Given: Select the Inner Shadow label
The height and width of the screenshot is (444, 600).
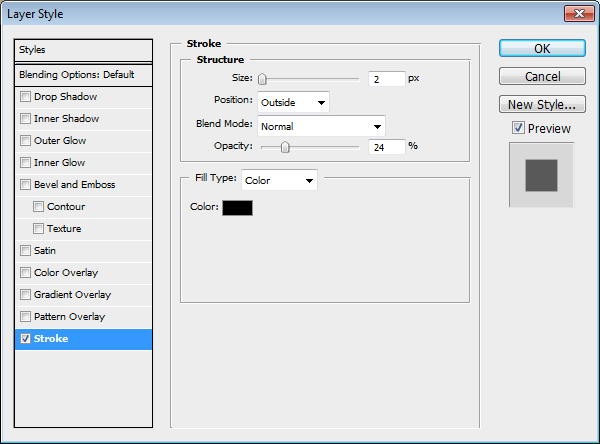Looking at the screenshot, I should 66,119.
